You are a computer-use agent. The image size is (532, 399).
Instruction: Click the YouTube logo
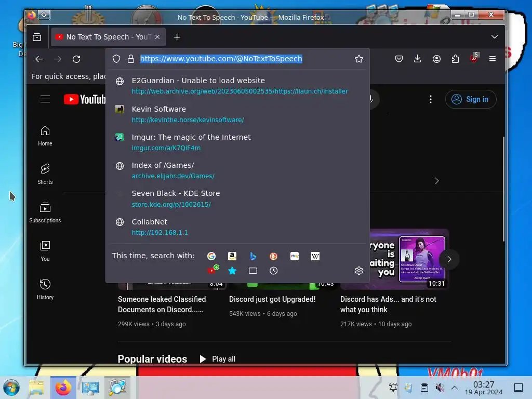coord(85,99)
